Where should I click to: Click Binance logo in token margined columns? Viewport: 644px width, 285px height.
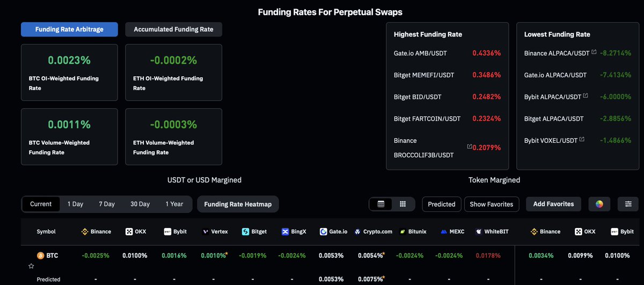point(534,232)
